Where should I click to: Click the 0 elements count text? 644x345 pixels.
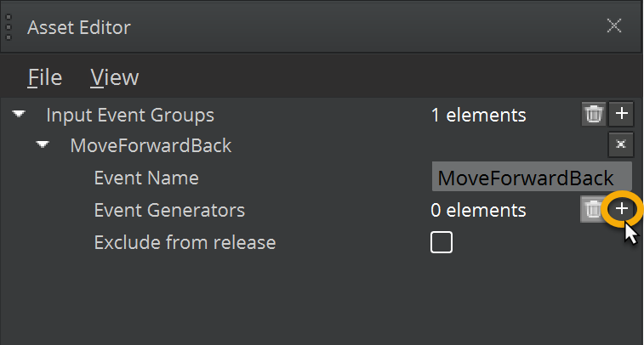[478, 210]
